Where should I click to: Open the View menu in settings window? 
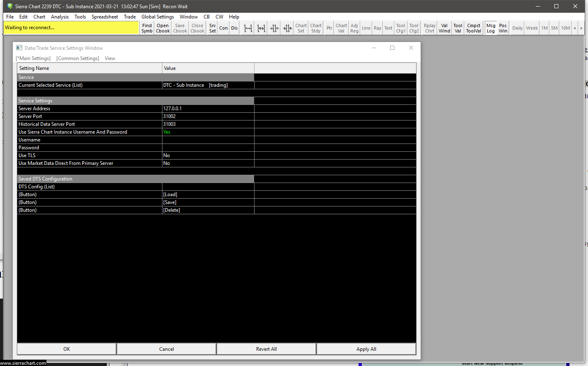(x=110, y=58)
